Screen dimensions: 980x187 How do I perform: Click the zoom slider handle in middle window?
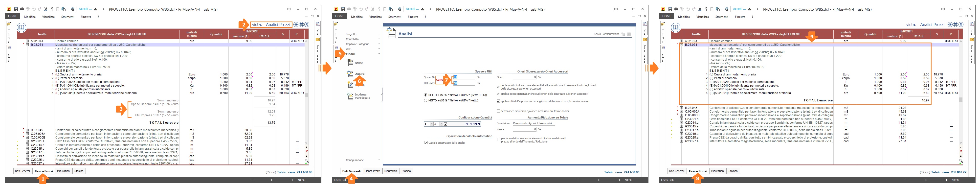pyautogui.click(x=599, y=180)
